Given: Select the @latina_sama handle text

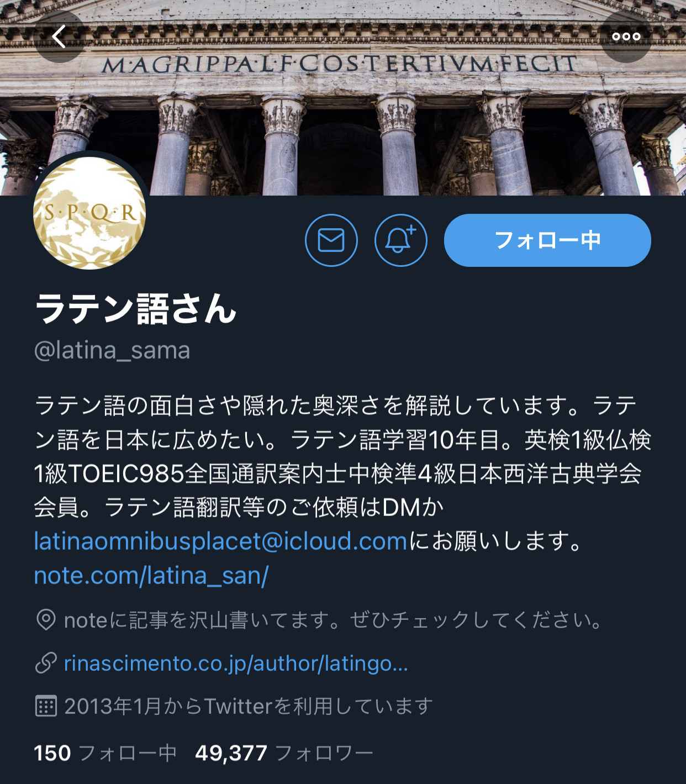Looking at the screenshot, I should pos(112,350).
